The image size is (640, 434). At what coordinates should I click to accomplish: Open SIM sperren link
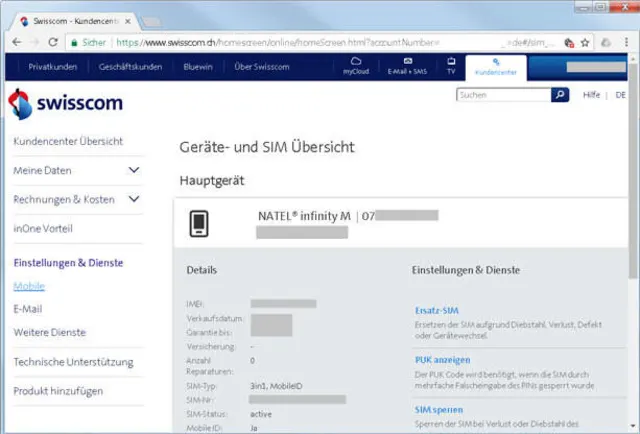point(439,409)
